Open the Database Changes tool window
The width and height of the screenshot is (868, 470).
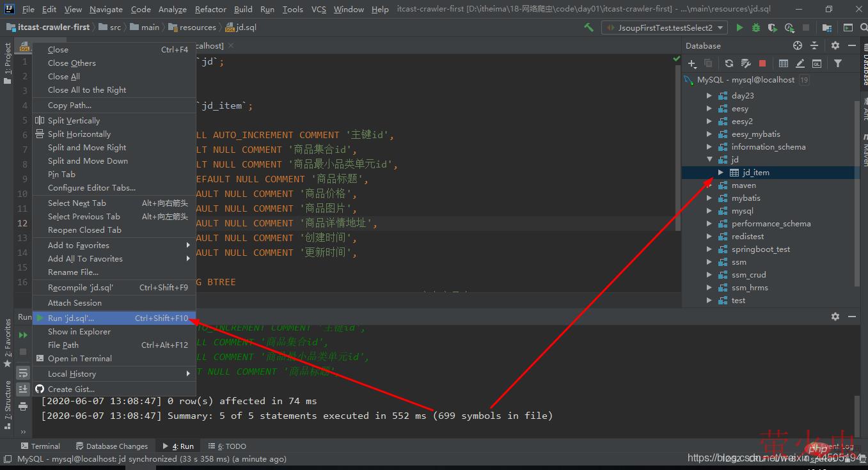click(112, 446)
